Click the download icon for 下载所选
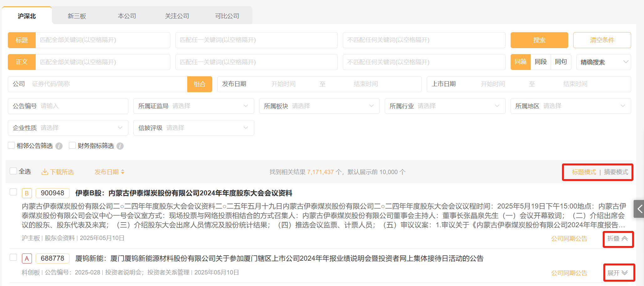The width and height of the screenshot is (644, 286). pos(45,172)
